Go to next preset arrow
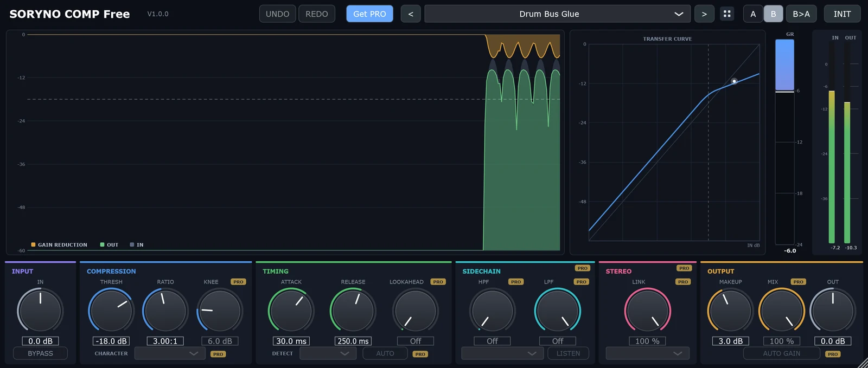868x368 pixels. tap(704, 14)
